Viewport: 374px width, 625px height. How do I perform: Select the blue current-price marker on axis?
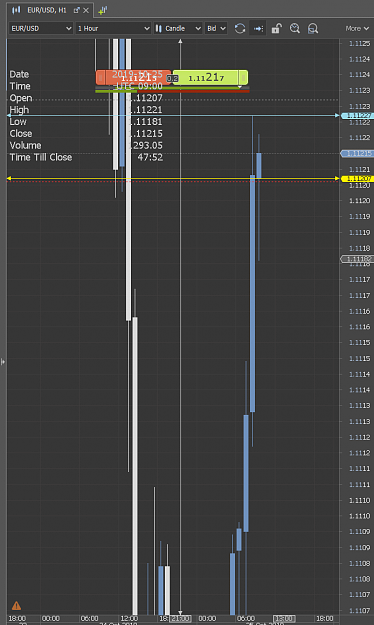358,153
